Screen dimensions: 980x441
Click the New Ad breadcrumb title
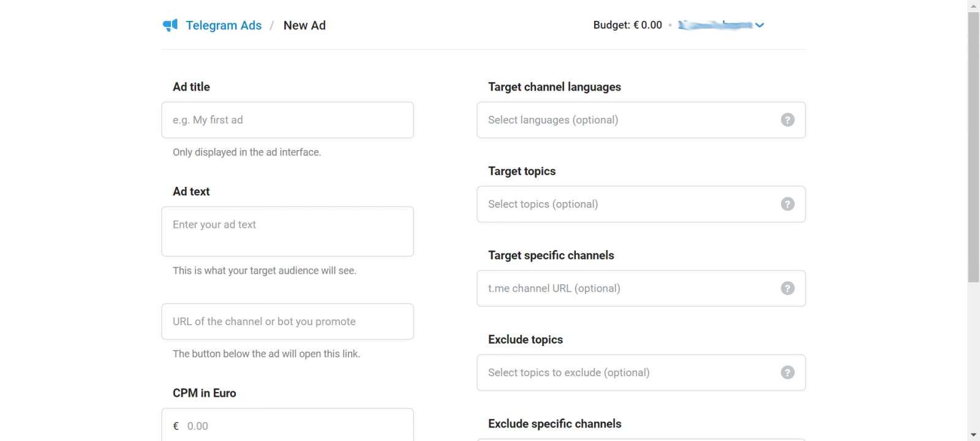pyautogui.click(x=304, y=25)
